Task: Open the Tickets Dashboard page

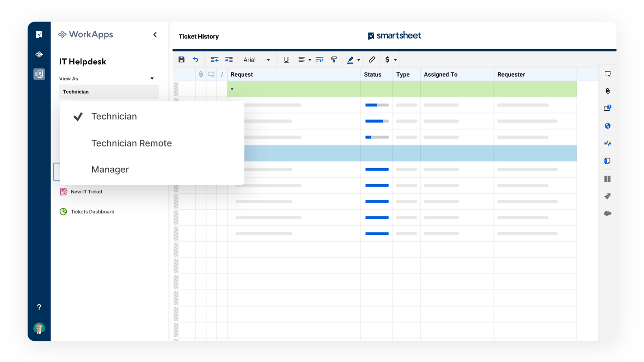Action: tap(92, 212)
